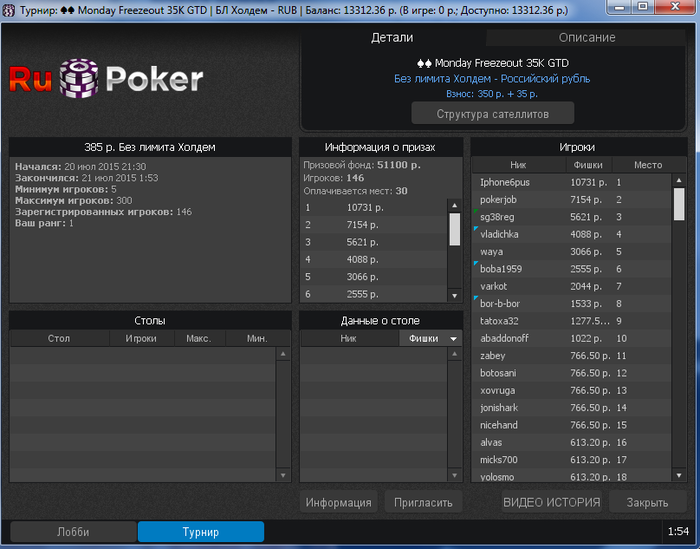Image resolution: width=700 pixels, height=549 pixels.
Task: Click the green flag marker beside sg38reg
Action: coord(475,211)
